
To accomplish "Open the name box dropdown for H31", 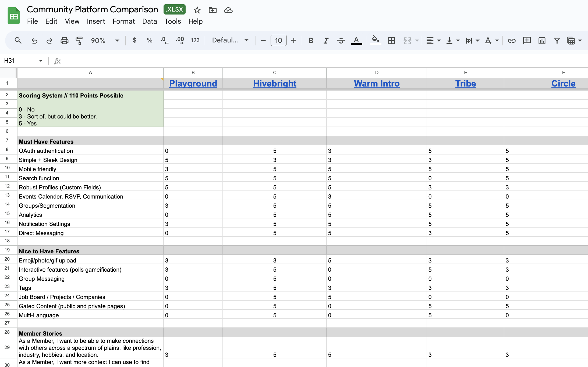I will [x=41, y=61].
